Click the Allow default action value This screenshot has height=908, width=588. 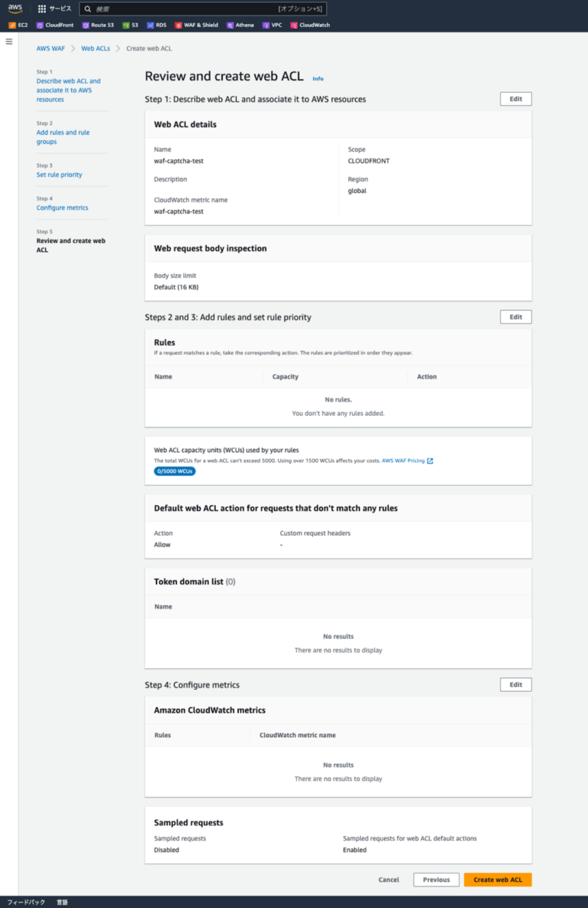162,545
